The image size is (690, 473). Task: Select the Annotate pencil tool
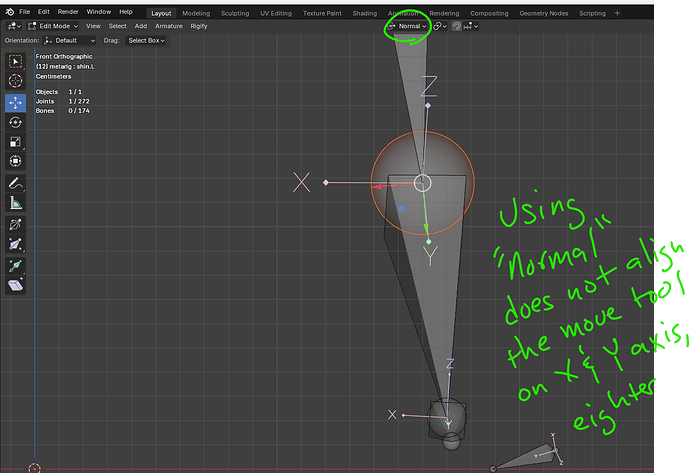15,183
